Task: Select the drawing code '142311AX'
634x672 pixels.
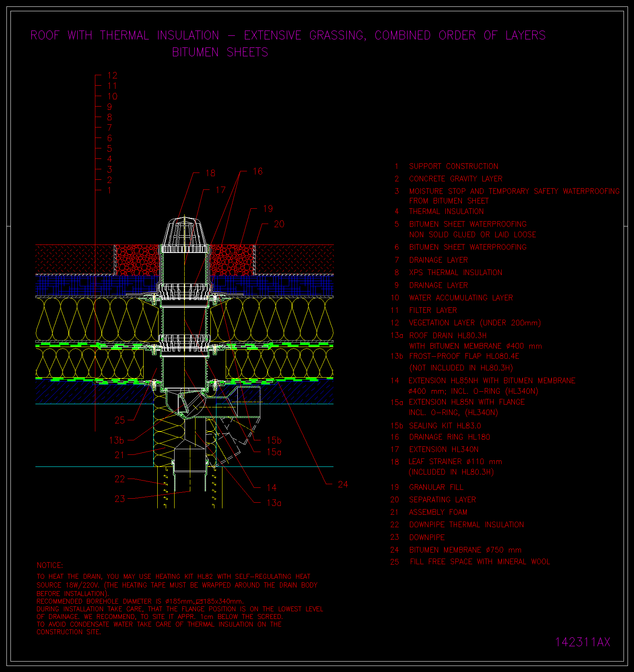Action: (x=583, y=642)
